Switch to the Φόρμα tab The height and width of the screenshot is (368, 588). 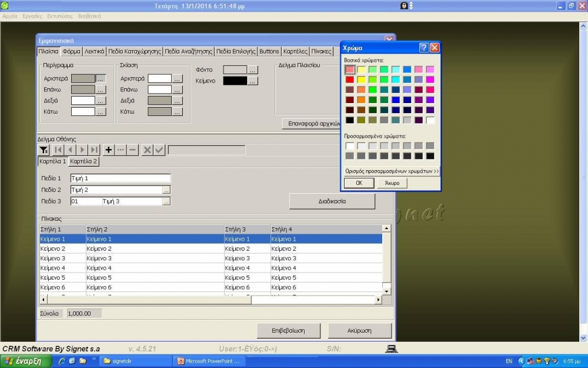(71, 51)
